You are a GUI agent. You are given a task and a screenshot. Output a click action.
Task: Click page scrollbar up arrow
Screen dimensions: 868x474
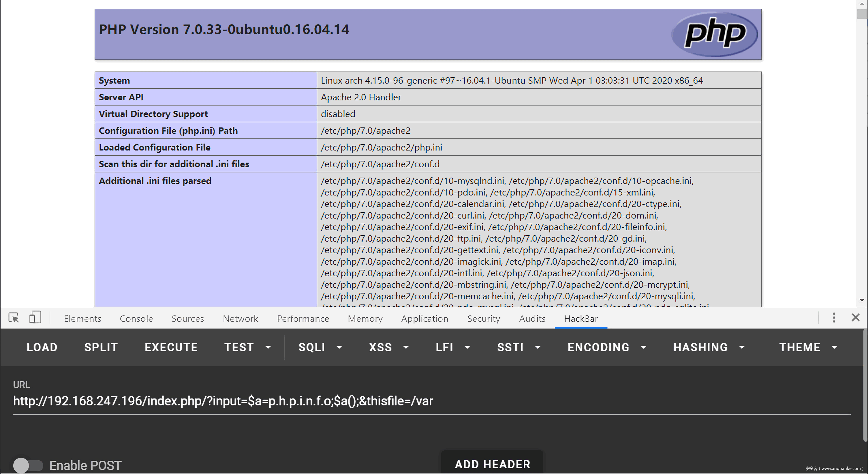[x=862, y=3]
